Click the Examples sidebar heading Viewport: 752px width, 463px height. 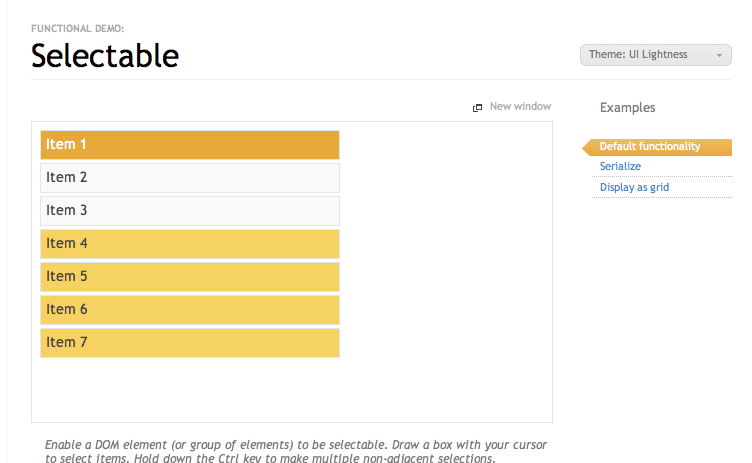tap(627, 108)
